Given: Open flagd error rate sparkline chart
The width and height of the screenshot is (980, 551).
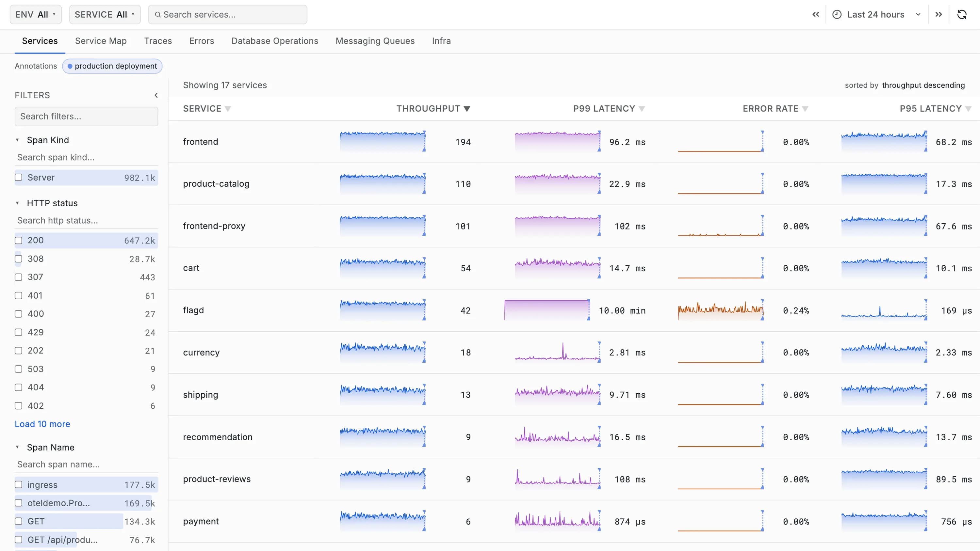Looking at the screenshot, I should pyautogui.click(x=721, y=310).
